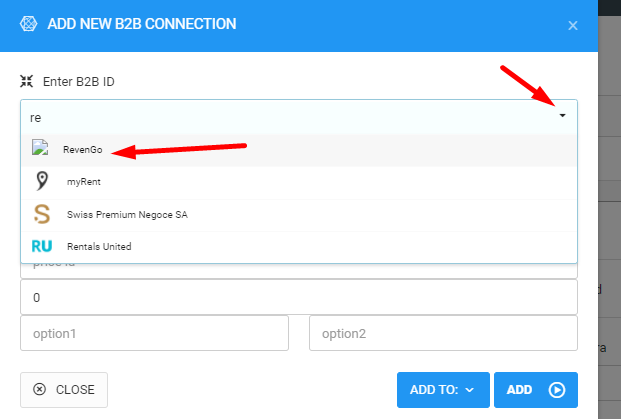Screen dimensions: 621x419
Task: Click the myRent map pin logo
Action: [42, 181]
